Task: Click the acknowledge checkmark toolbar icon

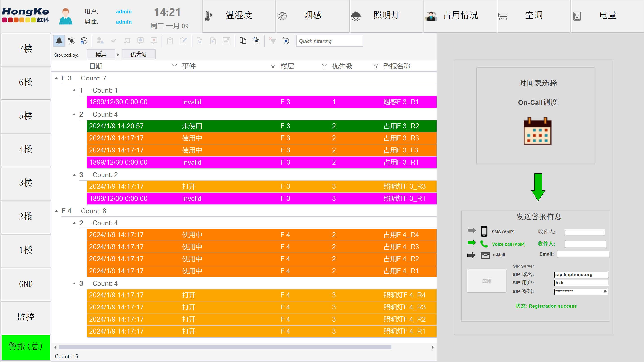Action: [113, 41]
